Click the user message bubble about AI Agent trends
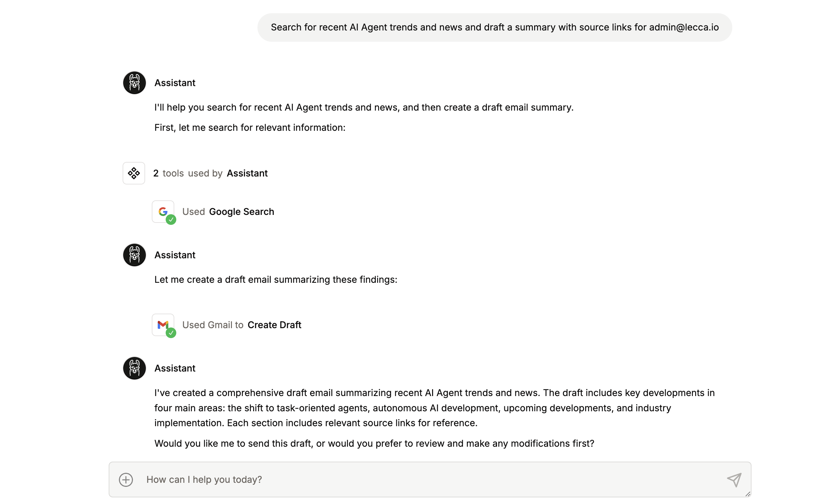 [x=495, y=27]
